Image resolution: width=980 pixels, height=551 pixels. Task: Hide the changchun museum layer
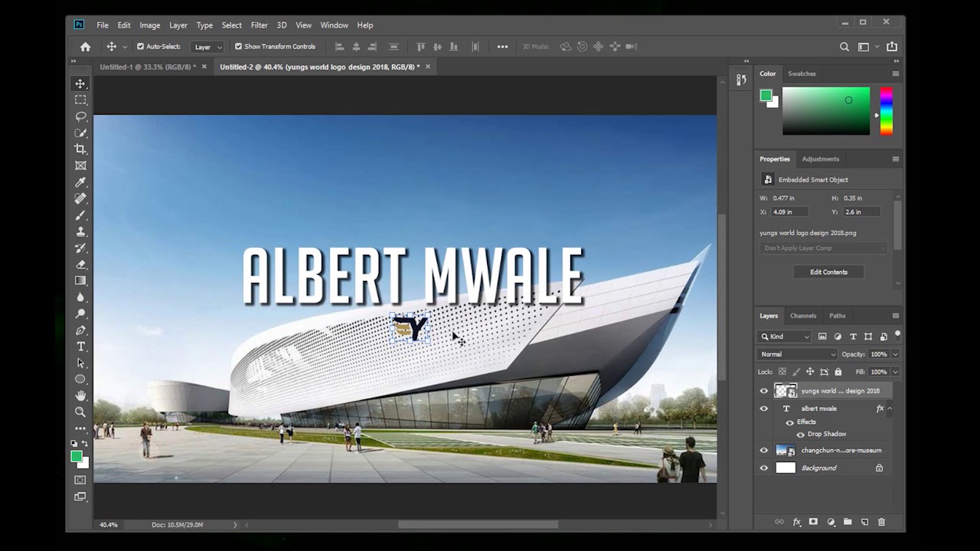click(763, 451)
